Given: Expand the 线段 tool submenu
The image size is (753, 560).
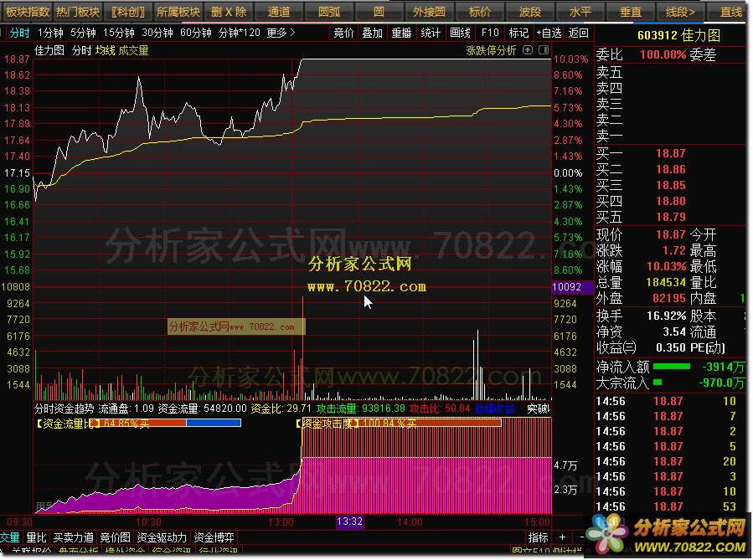Looking at the screenshot, I should pos(680,12).
